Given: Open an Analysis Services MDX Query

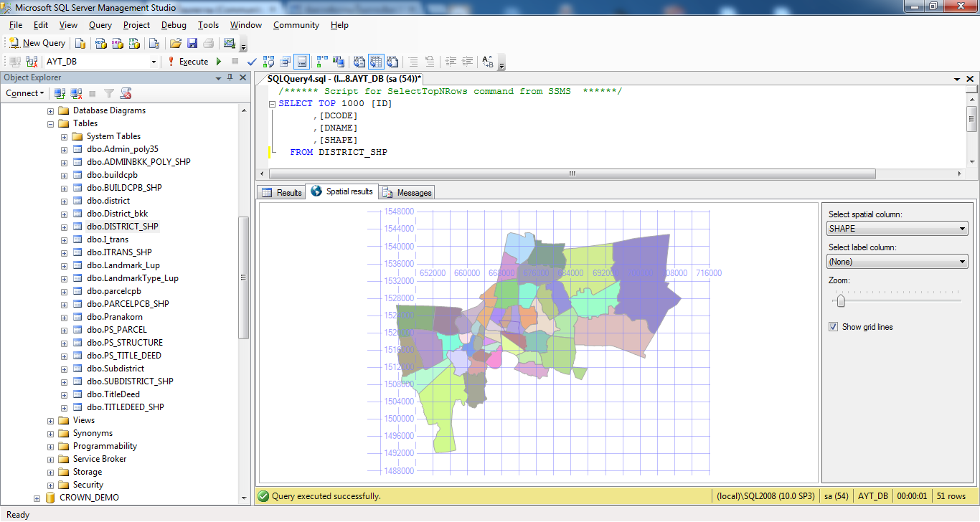Looking at the screenshot, I should pos(100,43).
